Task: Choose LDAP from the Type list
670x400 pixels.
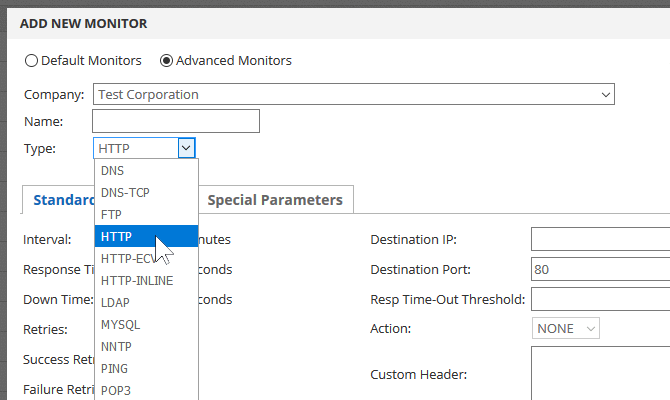Action: pos(116,303)
